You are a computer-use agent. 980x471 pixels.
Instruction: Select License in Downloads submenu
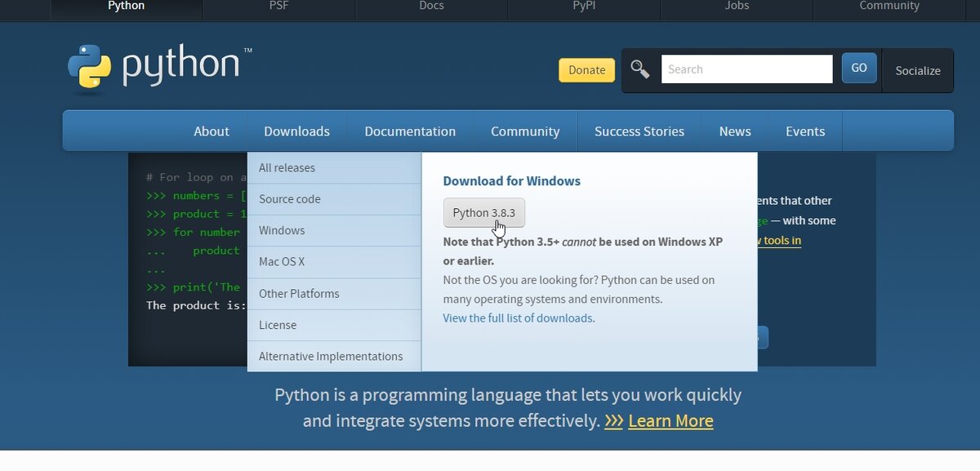click(x=334, y=325)
